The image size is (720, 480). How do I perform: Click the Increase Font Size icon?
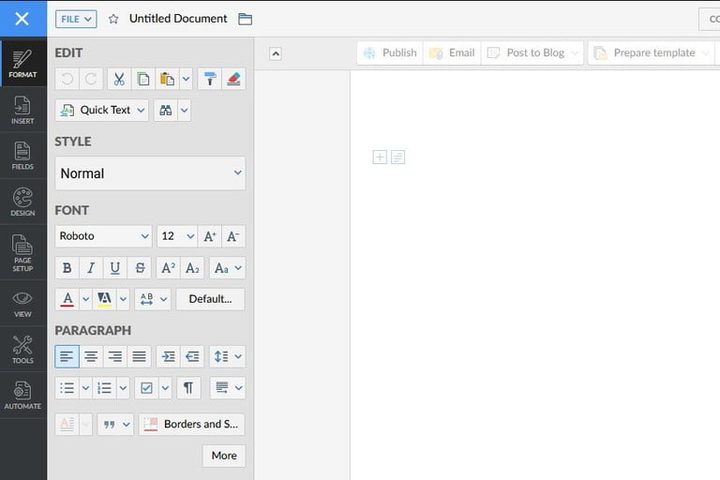coord(210,237)
